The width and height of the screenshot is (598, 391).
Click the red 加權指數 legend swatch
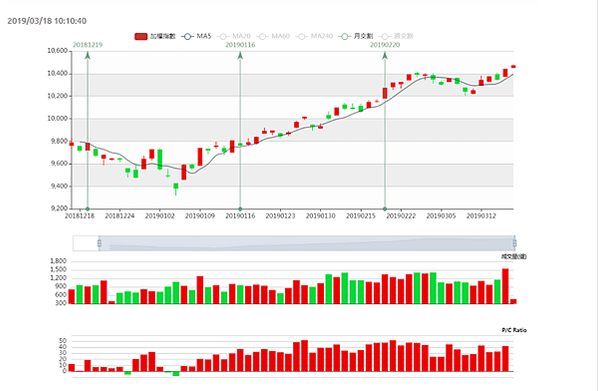point(141,36)
